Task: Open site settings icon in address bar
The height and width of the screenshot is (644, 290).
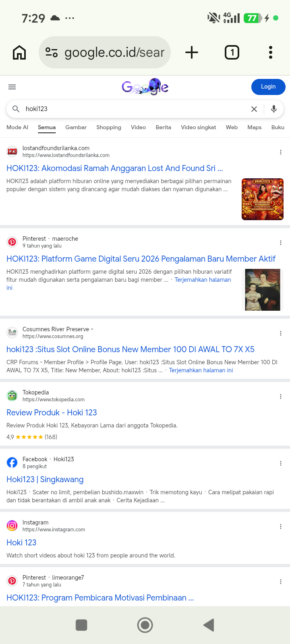Action: 52,52
